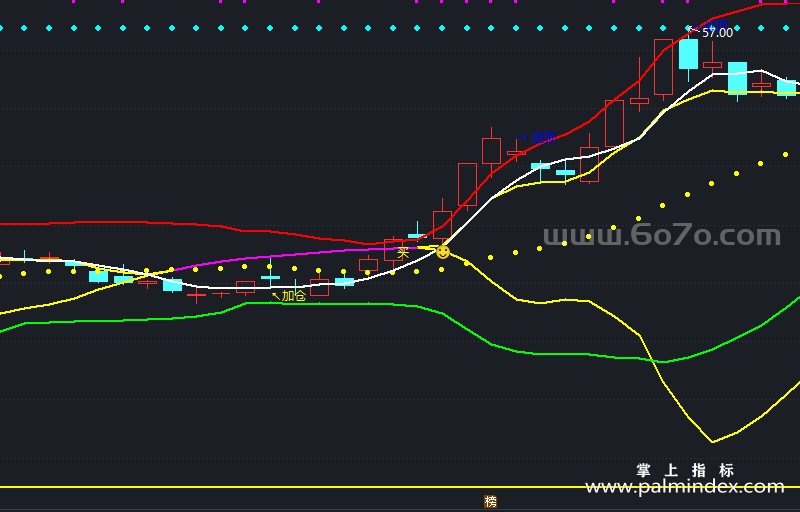
Task: Click the blue 涨顶 arrow marker mid-chart
Action: [x=536, y=137]
